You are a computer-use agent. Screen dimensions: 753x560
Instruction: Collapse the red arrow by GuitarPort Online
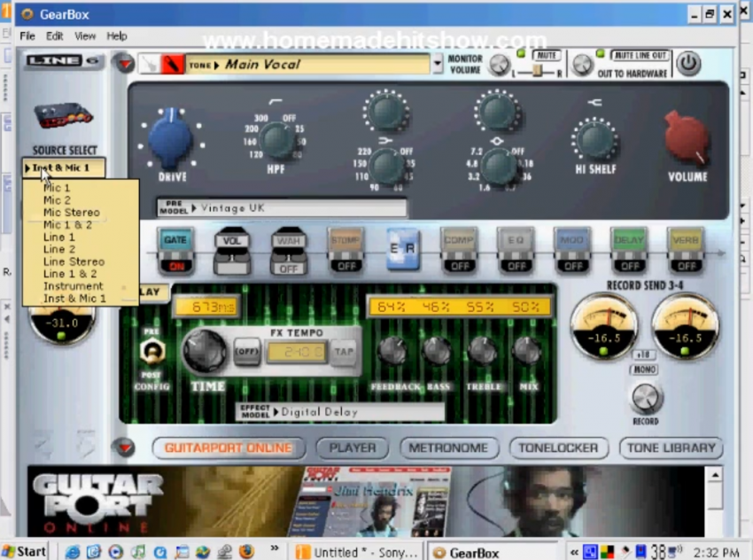pyautogui.click(x=124, y=447)
